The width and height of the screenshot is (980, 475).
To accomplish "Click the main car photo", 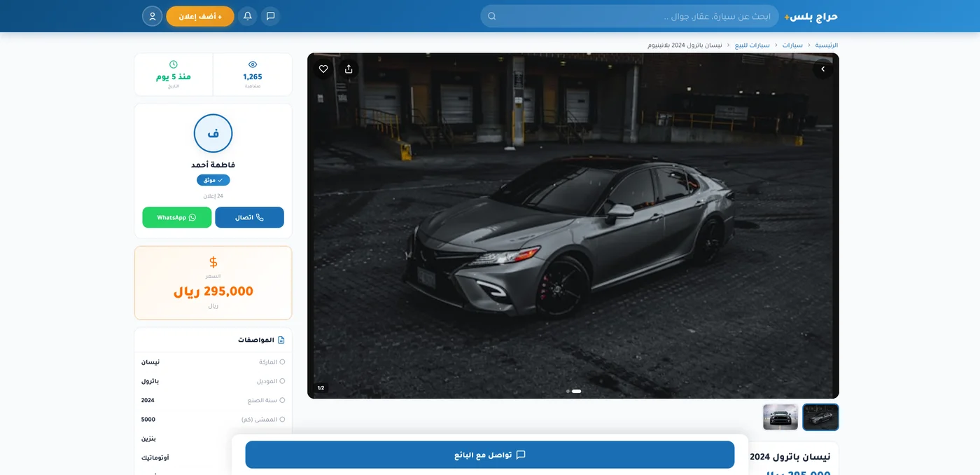I will coord(573,226).
